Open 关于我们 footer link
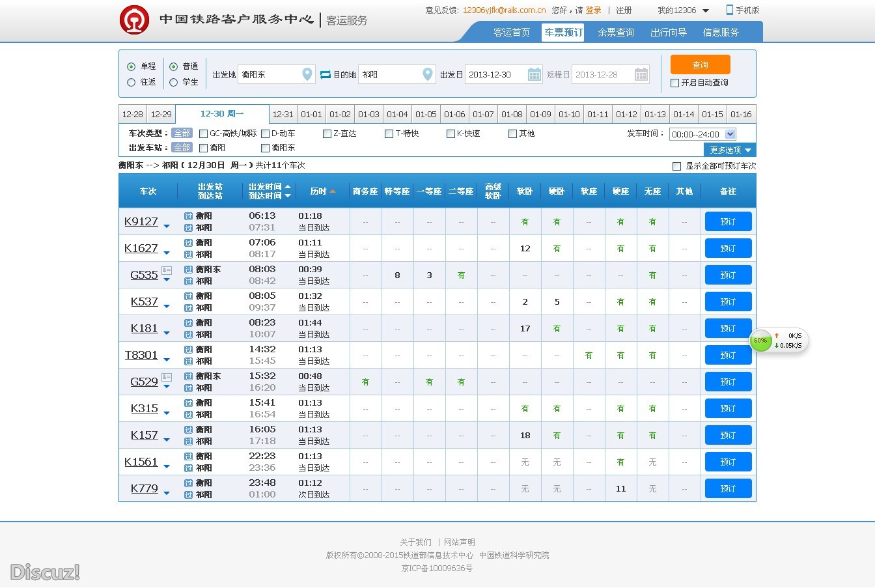Image resolution: width=875 pixels, height=588 pixels. click(415, 542)
